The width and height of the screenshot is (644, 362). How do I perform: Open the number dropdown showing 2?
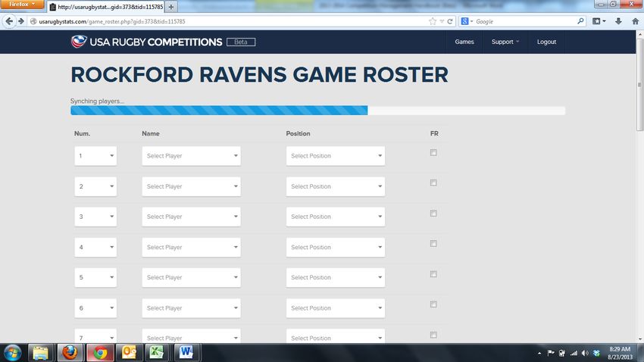[95, 186]
